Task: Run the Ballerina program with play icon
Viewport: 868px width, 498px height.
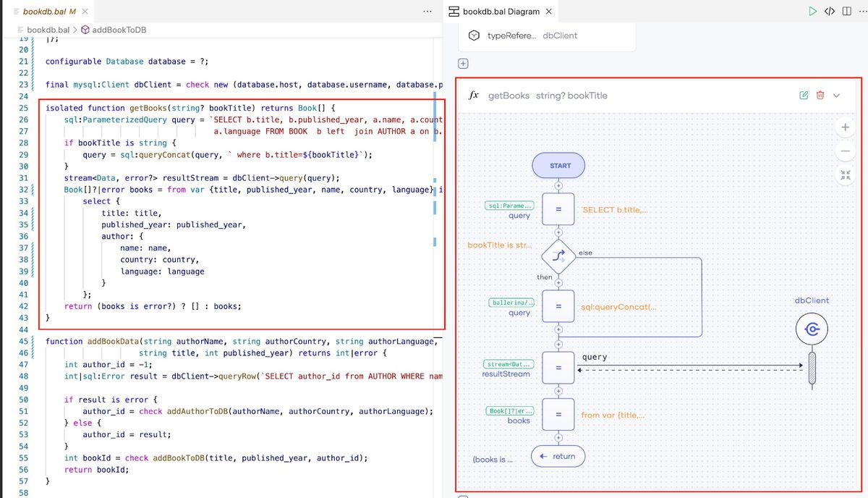Action: (813, 12)
